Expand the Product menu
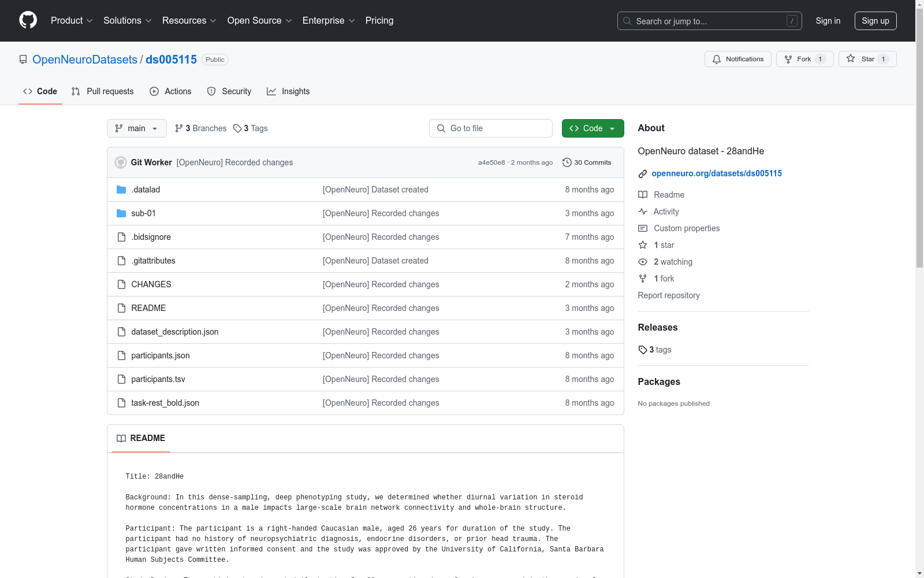The width and height of the screenshot is (924, 578). 72,20
